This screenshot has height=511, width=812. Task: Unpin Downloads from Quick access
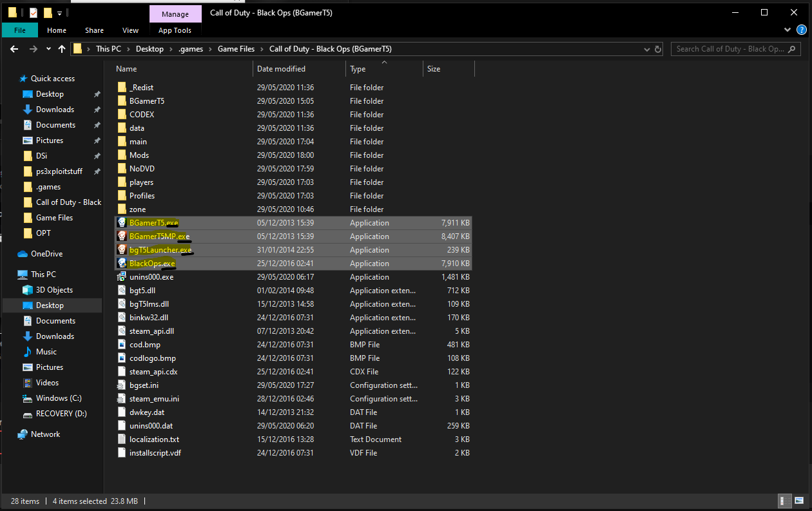[97, 110]
